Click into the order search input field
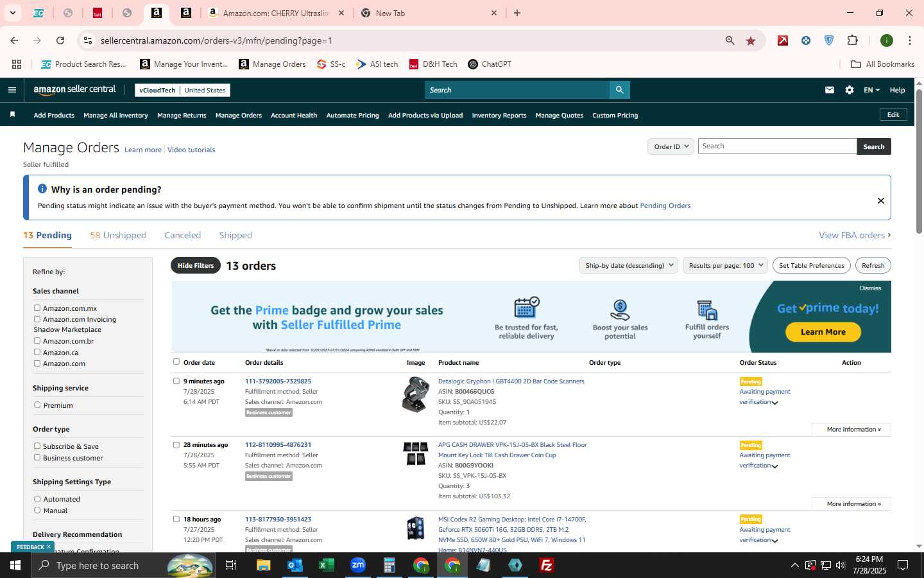 tap(777, 146)
